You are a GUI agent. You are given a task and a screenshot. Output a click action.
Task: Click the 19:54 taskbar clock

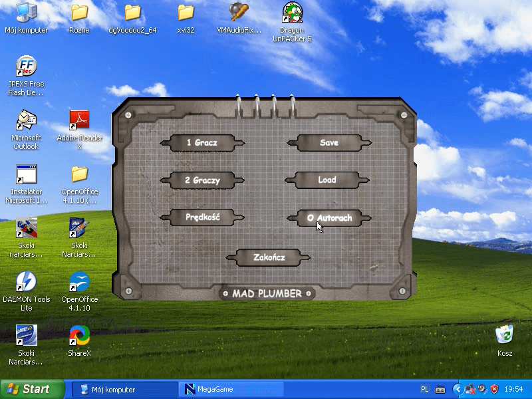(513, 389)
